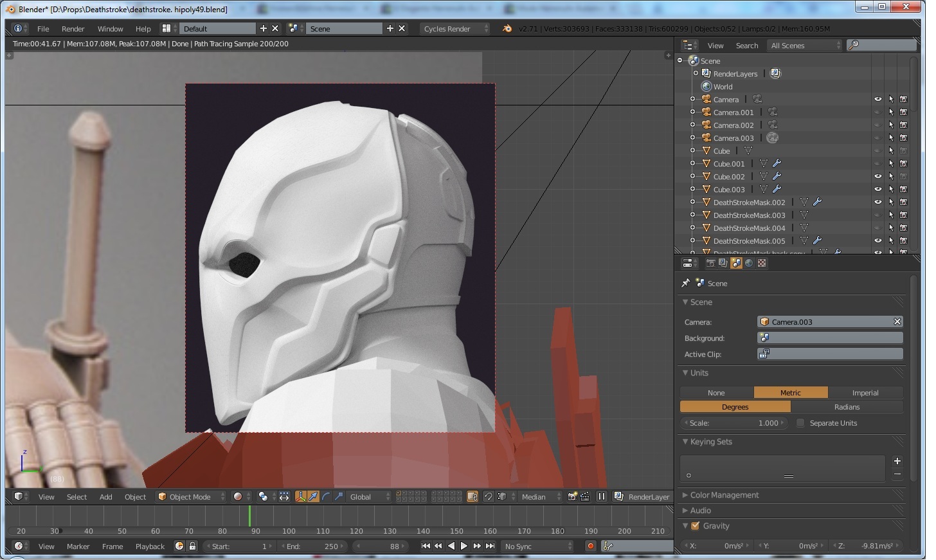Open the All Scenes display mode dropdown

coord(805,45)
